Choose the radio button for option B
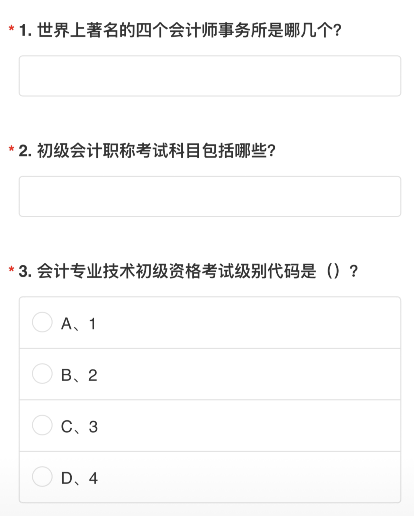414x516 pixels. point(42,374)
